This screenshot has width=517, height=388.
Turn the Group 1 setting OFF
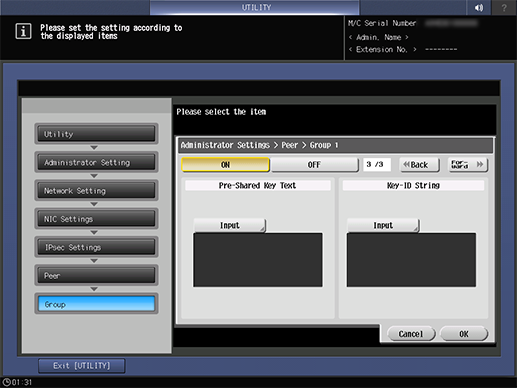[314, 165]
